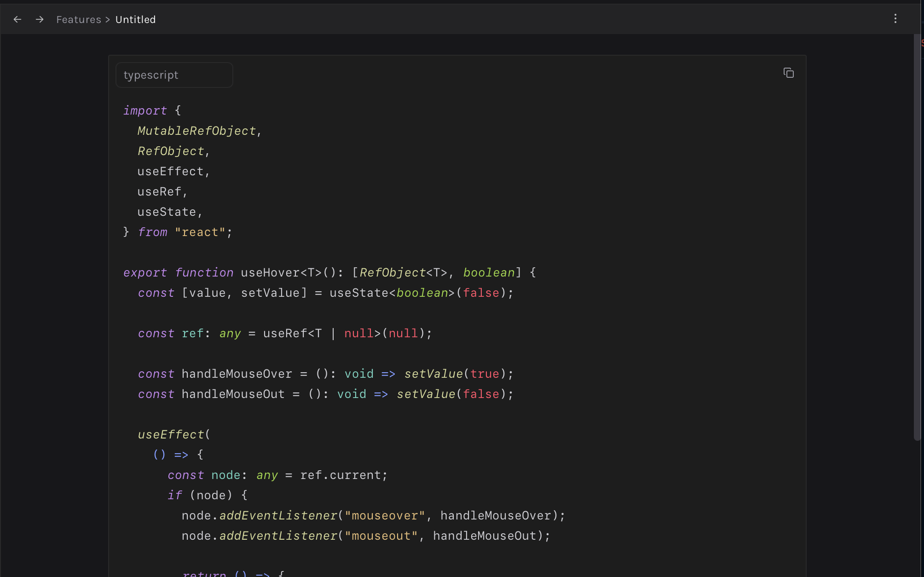Open the Features breadcrumb
The height and width of the screenshot is (577, 924).
[78, 19]
